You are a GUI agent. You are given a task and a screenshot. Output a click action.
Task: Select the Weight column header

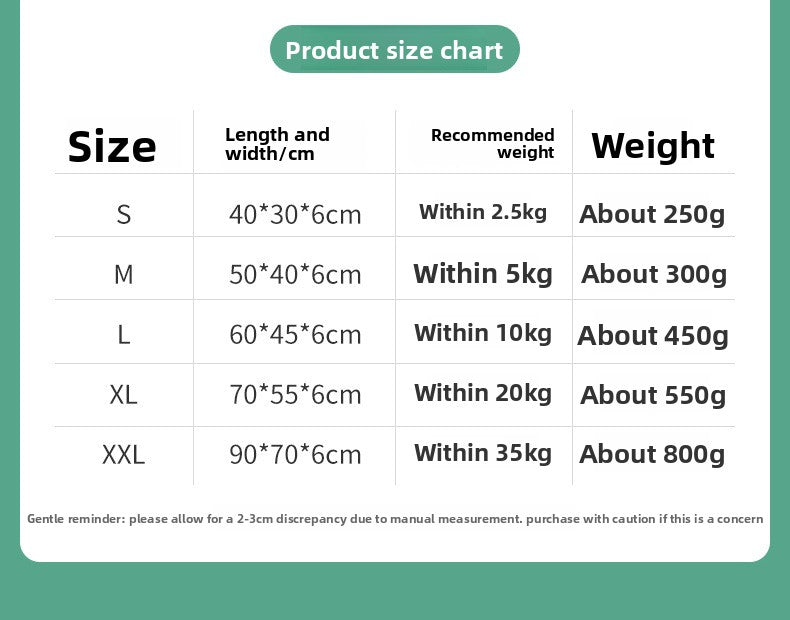[652, 146]
